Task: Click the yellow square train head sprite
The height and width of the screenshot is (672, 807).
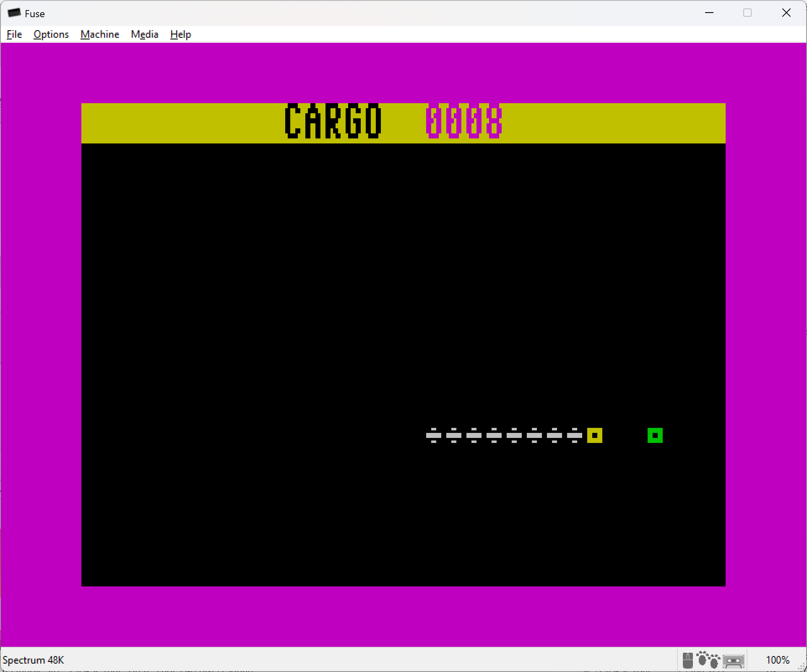Action: (594, 435)
